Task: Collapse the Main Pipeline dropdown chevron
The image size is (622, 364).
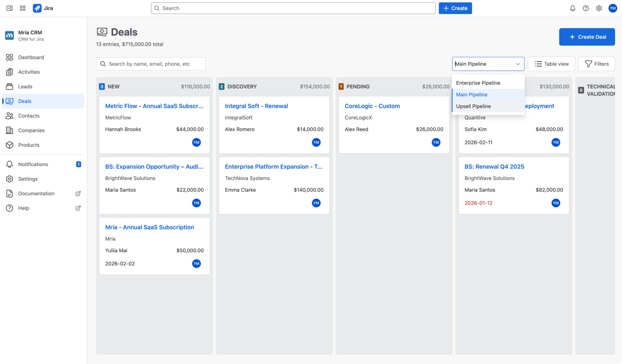Action: 517,63
